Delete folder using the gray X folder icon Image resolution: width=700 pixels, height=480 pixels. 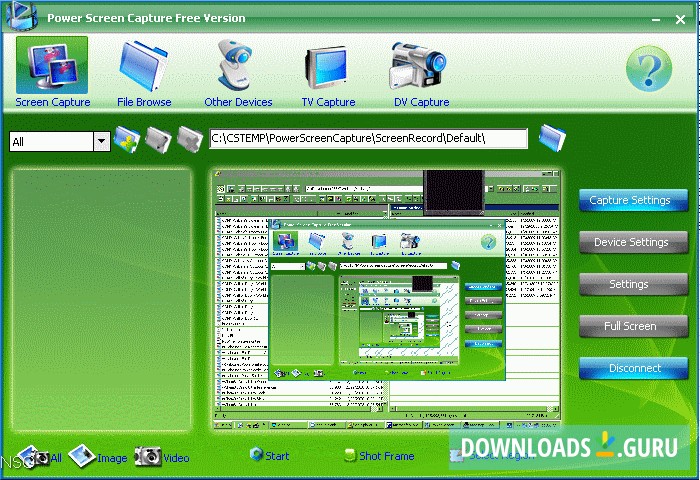pyautogui.click(x=190, y=140)
